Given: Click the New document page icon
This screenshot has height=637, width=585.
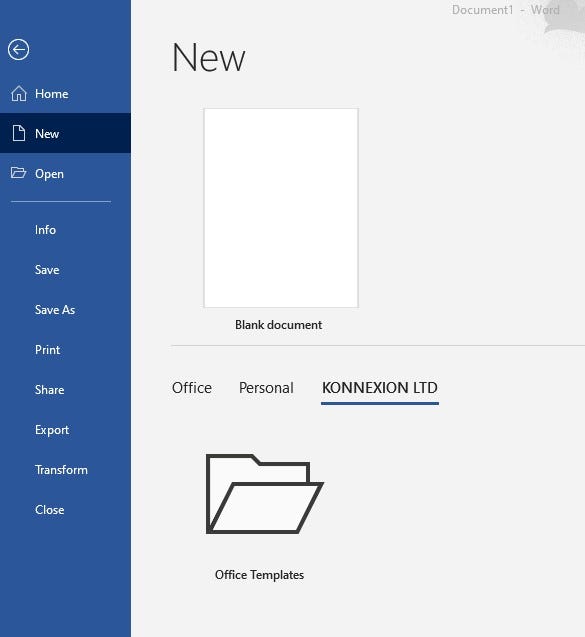Looking at the screenshot, I should (19, 133).
